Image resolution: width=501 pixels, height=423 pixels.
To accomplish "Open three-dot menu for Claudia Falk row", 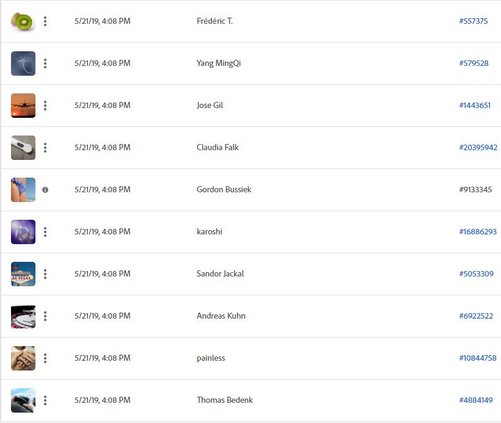I will point(45,148).
